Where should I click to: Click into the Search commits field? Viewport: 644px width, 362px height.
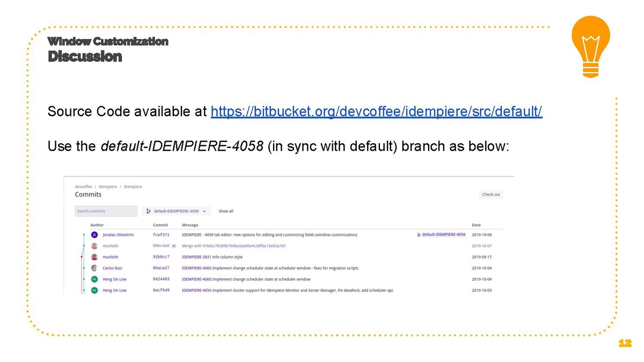(106, 211)
